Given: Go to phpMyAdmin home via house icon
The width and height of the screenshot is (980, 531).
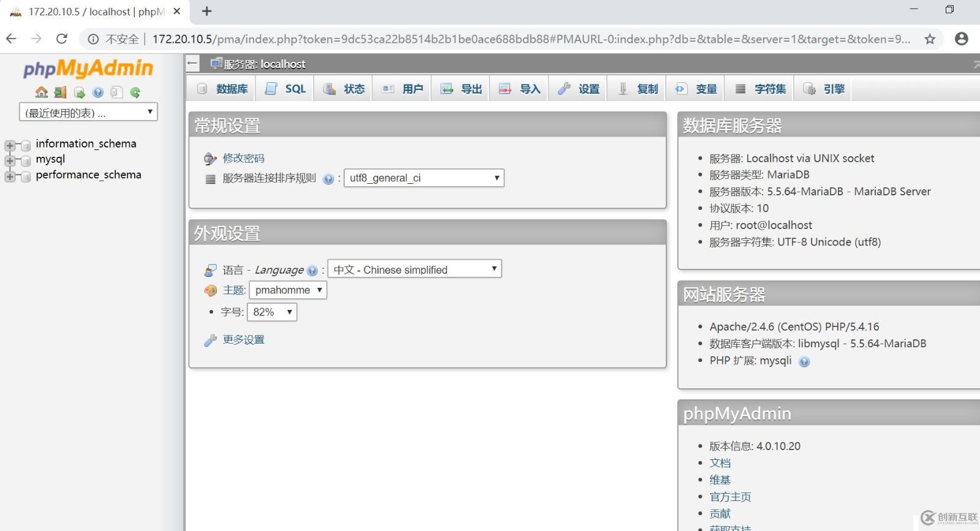Looking at the screenshot, I should coord(41,92).
